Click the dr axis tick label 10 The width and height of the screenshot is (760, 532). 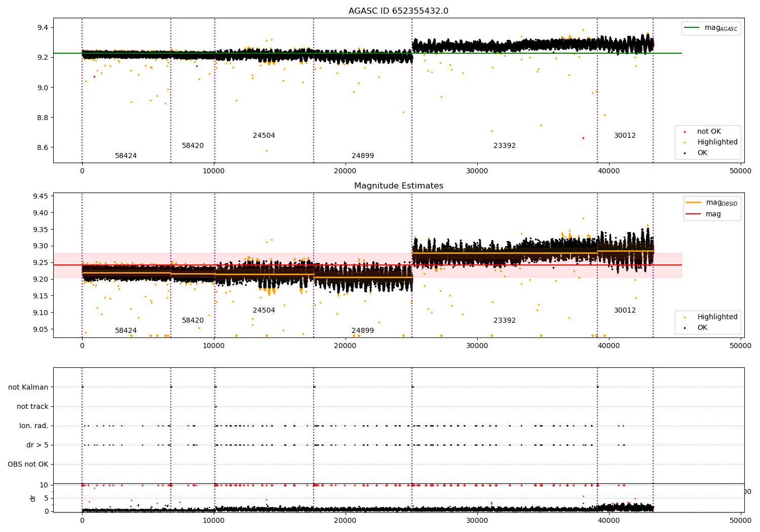pos(44,485)
